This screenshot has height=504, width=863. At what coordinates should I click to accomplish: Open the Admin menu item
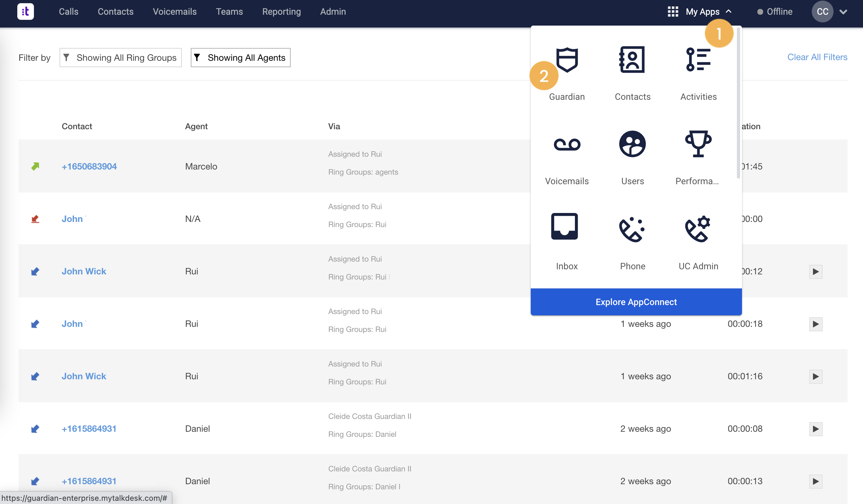(x=333, y=11)
